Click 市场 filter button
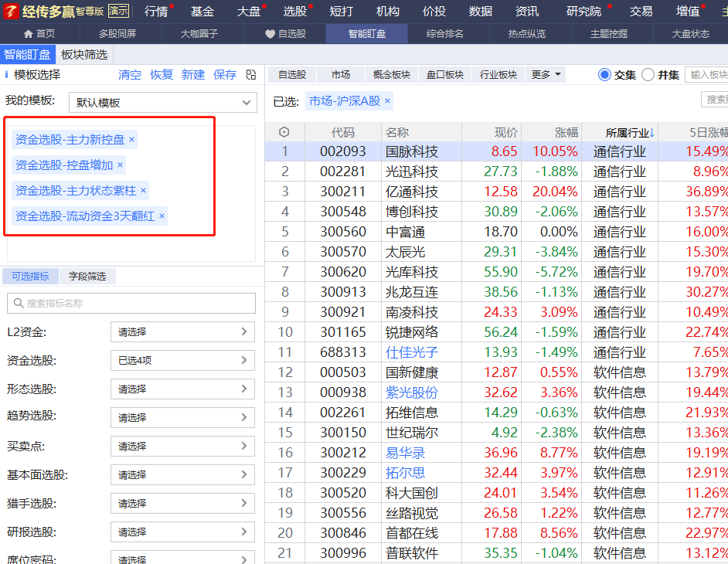Image resolution: width=728 pixels, height=564 pixels. [x=341, y=75]
